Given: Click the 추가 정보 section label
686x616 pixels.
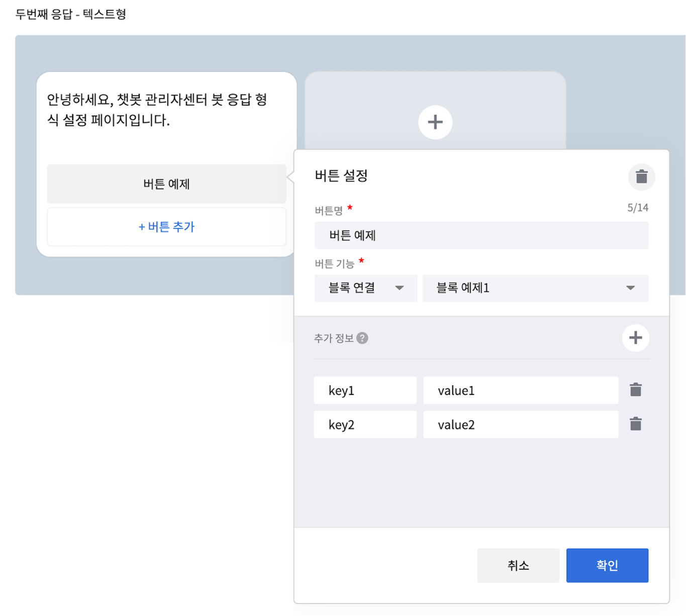Looking at the screenshot, I should (334, 338).
